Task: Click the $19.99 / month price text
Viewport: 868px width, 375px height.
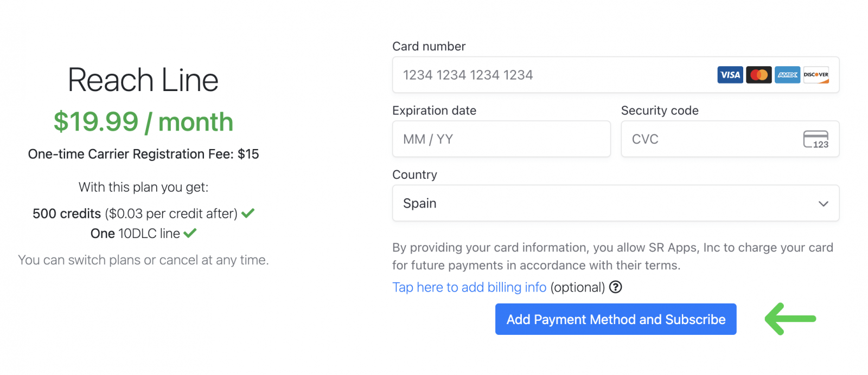Action: click(x=143, y=121)
